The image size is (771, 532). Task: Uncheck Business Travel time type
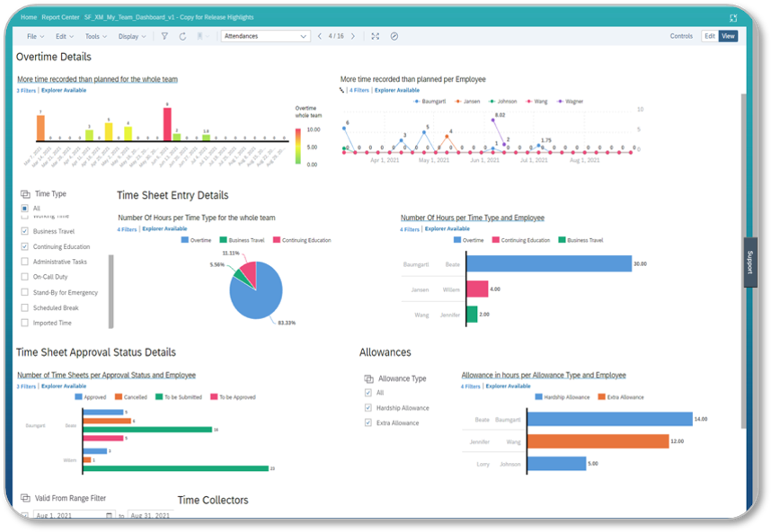(x=25, y=231)
